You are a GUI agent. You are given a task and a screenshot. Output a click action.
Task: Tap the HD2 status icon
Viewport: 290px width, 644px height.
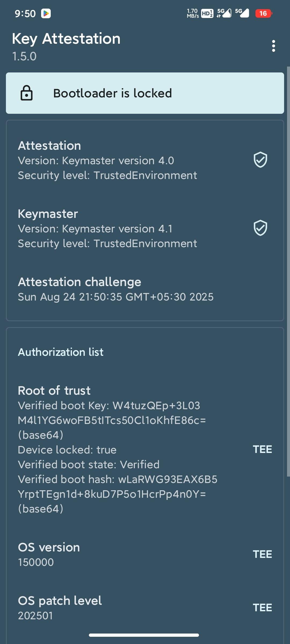point(207,13)
